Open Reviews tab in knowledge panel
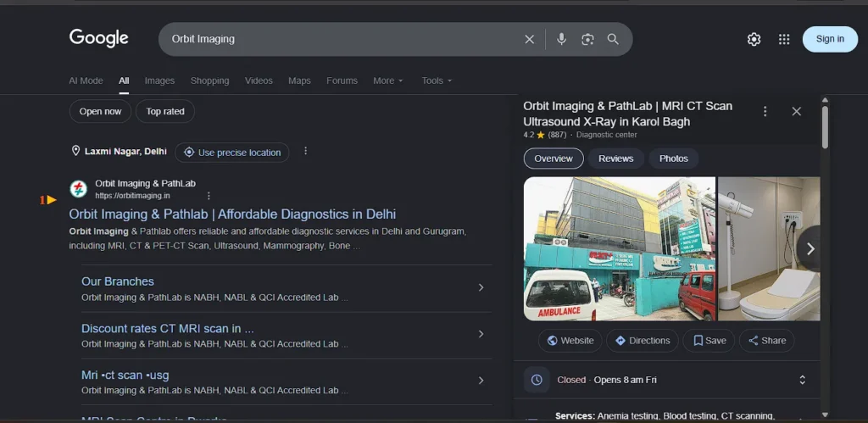Viewport: 868px width, 423px height. (x=615, y=159)
